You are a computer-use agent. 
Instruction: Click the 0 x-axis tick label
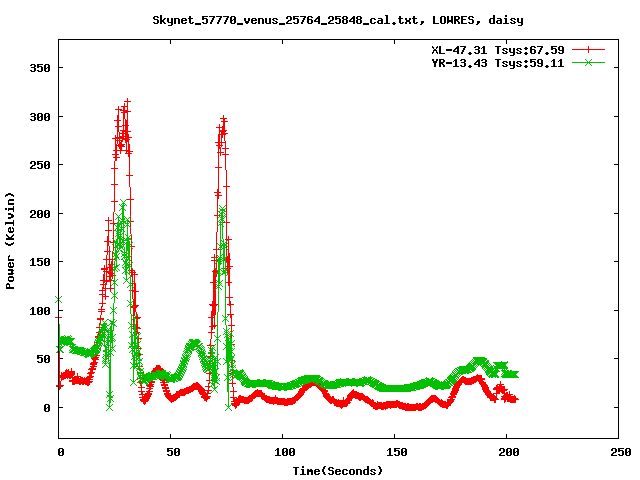point(61,452)
